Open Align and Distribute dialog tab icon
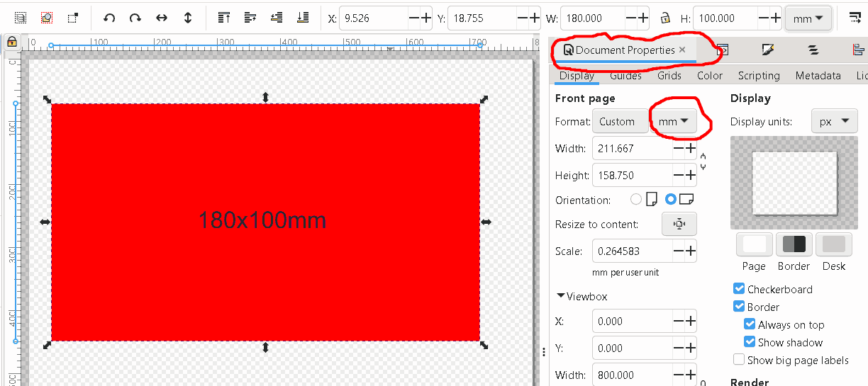 coord(858,50)
